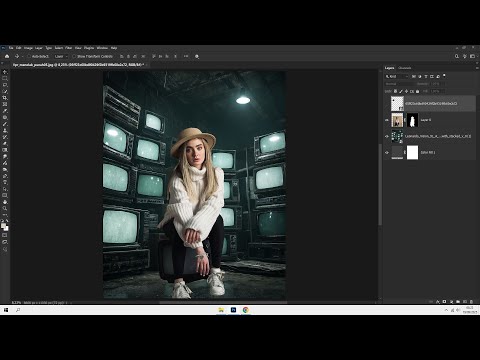Open Auto-Select Layer dropdown
This screenshot has height=360, width=480.
coord(61,57)
